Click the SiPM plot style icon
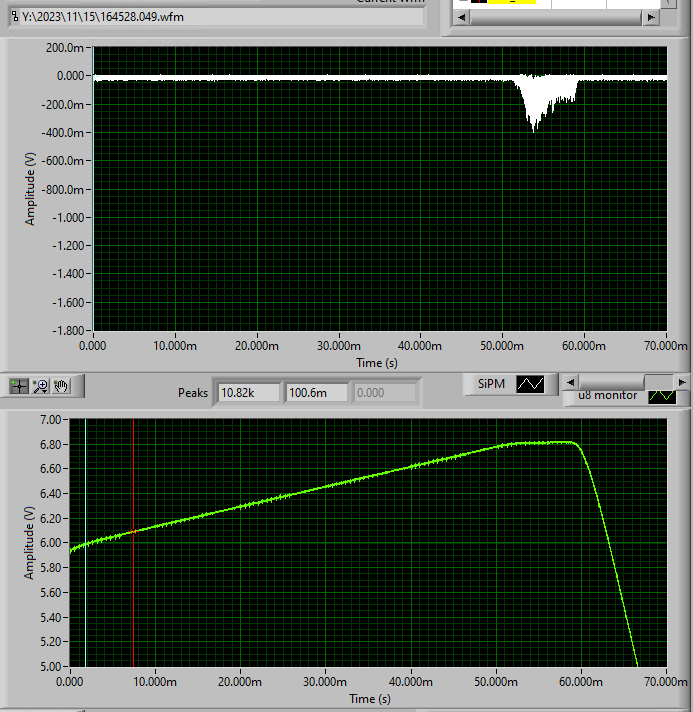Image resolution: width=693 pixels, height=712 pixels. pos(530,384)
